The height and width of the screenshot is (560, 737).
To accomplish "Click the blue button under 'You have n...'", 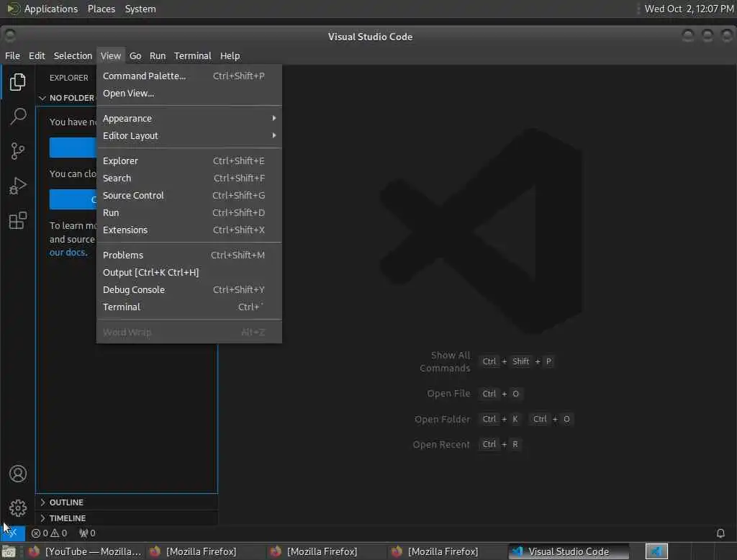I will [x=73, y=148].
